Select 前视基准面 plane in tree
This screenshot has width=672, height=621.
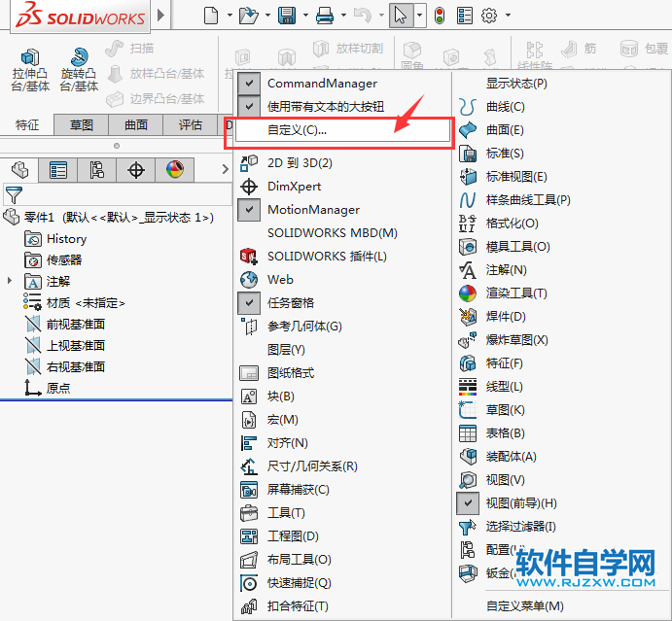click(65, 325)
